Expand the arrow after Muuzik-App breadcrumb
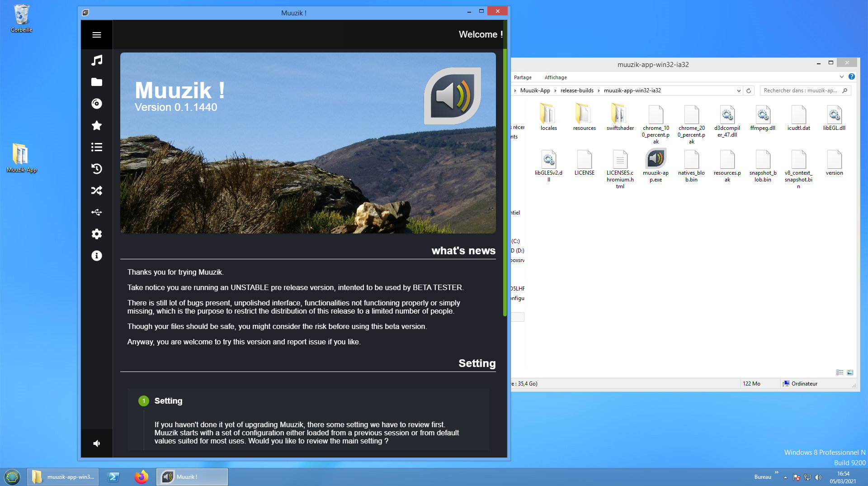Screen dimensions: 868x486 [x=556, y=91]
